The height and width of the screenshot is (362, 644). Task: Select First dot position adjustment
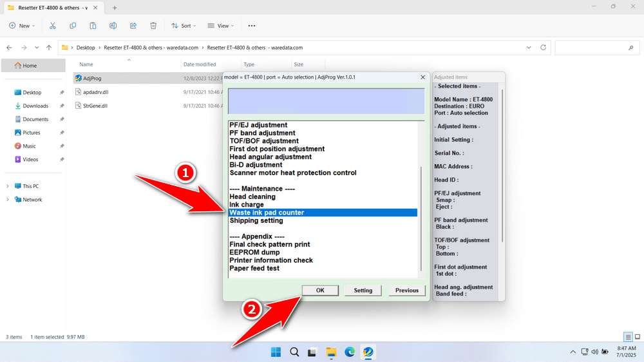pyautogui.click(x=277, y=149)
